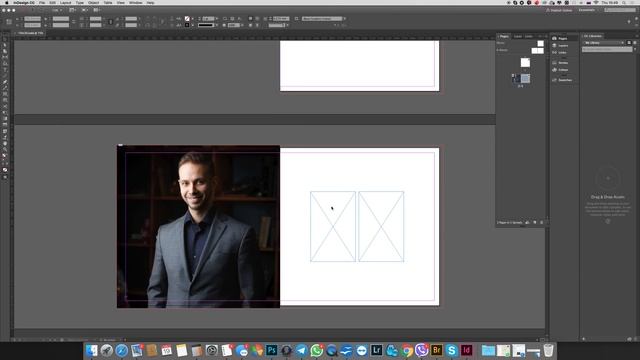Open Finder from the Dock
The height and width of the screenshot is (360, 640).
[91, 350]
